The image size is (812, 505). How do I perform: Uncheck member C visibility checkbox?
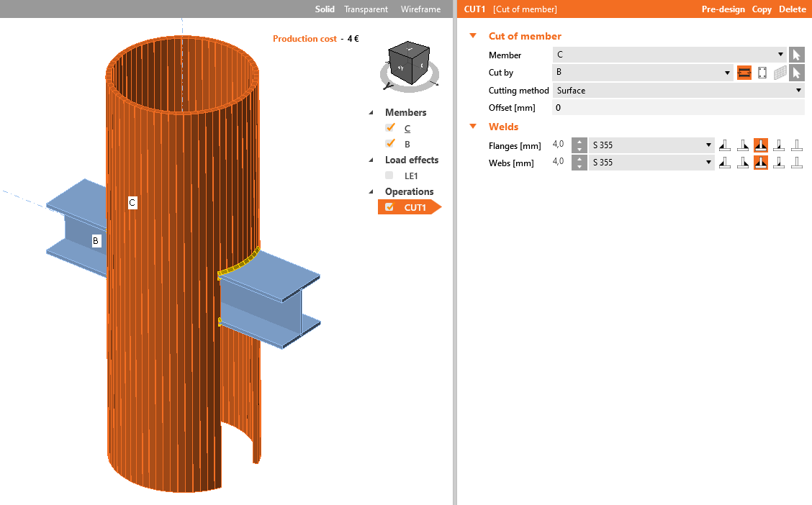pos(390,128)
